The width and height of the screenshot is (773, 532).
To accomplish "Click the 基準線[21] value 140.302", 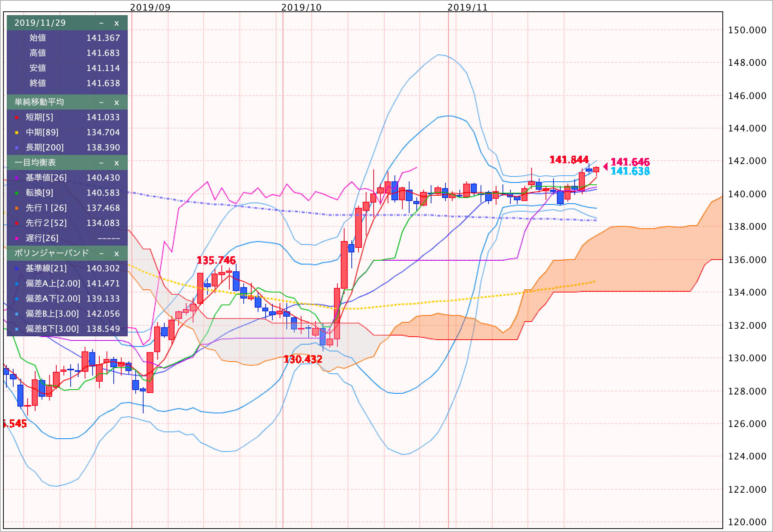I will (103, 269).
